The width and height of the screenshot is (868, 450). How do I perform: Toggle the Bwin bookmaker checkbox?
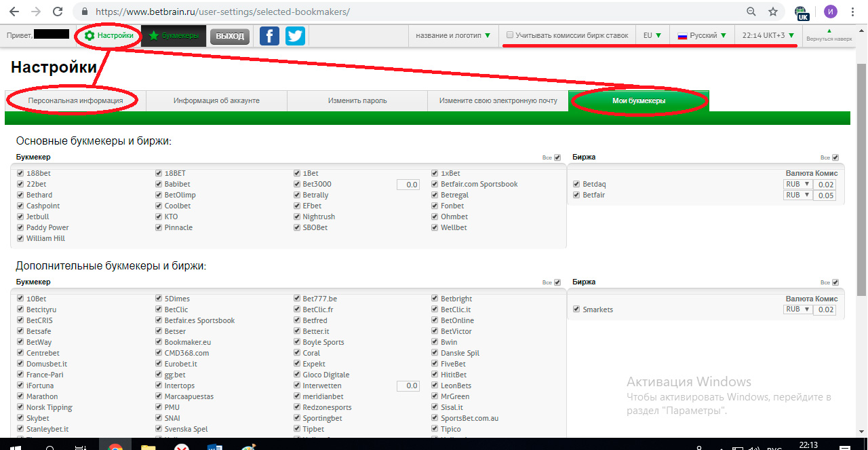tap(435, 342)
